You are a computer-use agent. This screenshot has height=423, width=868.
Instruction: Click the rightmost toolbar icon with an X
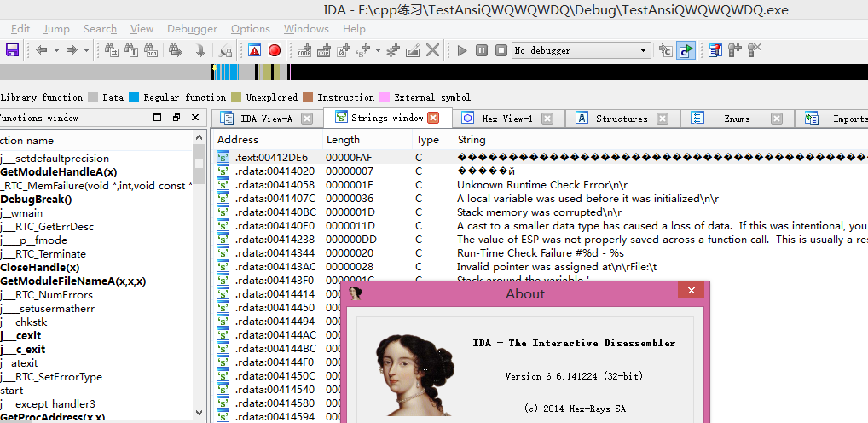(x=755, y=50)
